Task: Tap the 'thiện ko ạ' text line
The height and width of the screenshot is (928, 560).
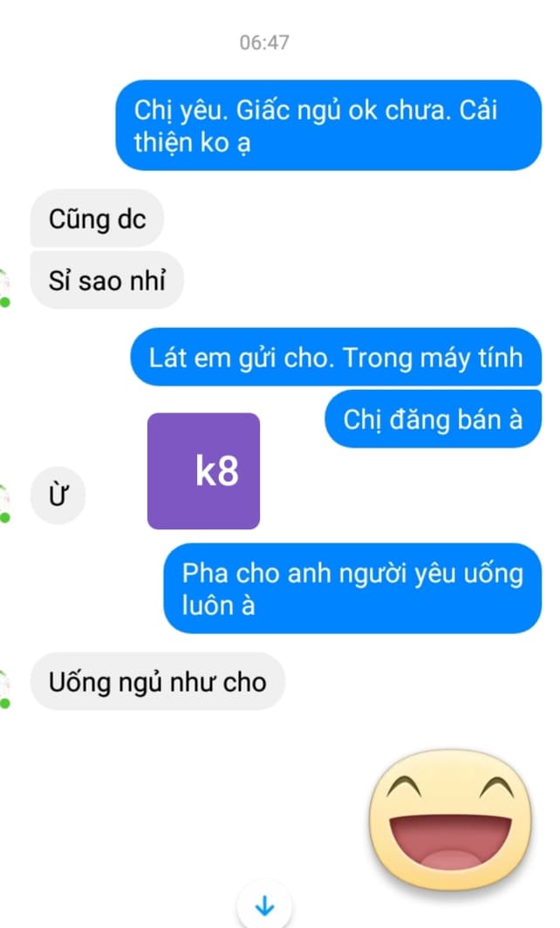Action: click(193, 143)
